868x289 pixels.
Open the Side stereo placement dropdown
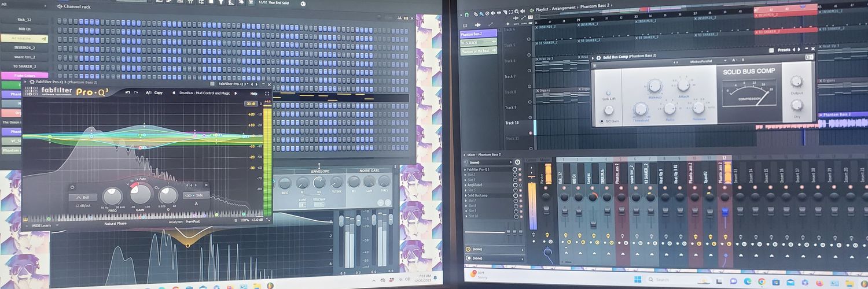pos(196,195)
